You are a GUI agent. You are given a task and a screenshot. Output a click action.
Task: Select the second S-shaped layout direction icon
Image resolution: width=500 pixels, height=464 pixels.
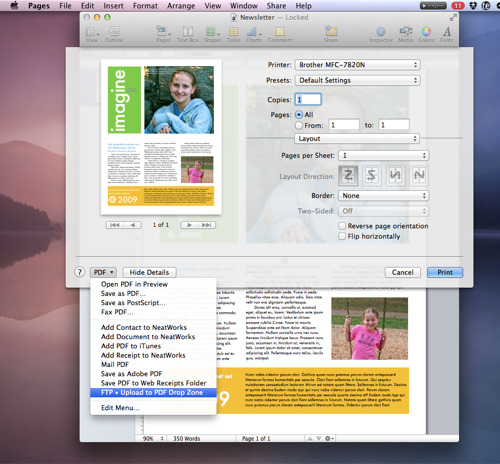click(x=372, y=175)
